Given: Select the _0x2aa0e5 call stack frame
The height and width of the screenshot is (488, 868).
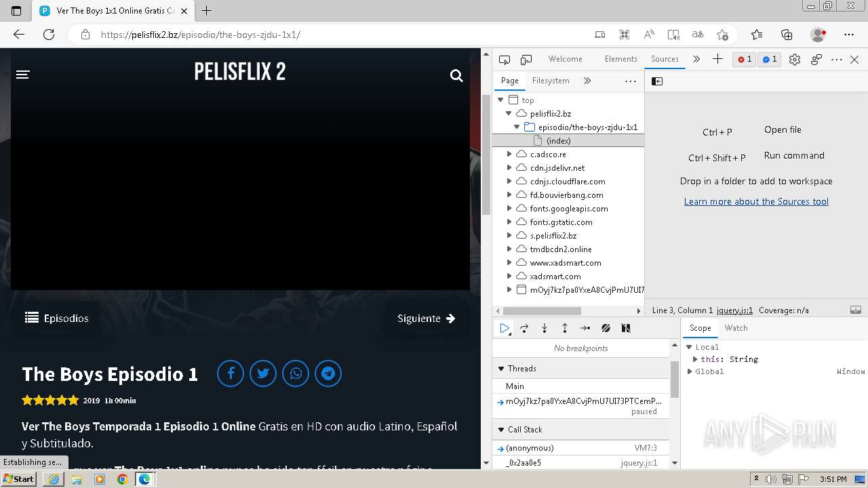Looking at the screenshot, I should [581, 463].
